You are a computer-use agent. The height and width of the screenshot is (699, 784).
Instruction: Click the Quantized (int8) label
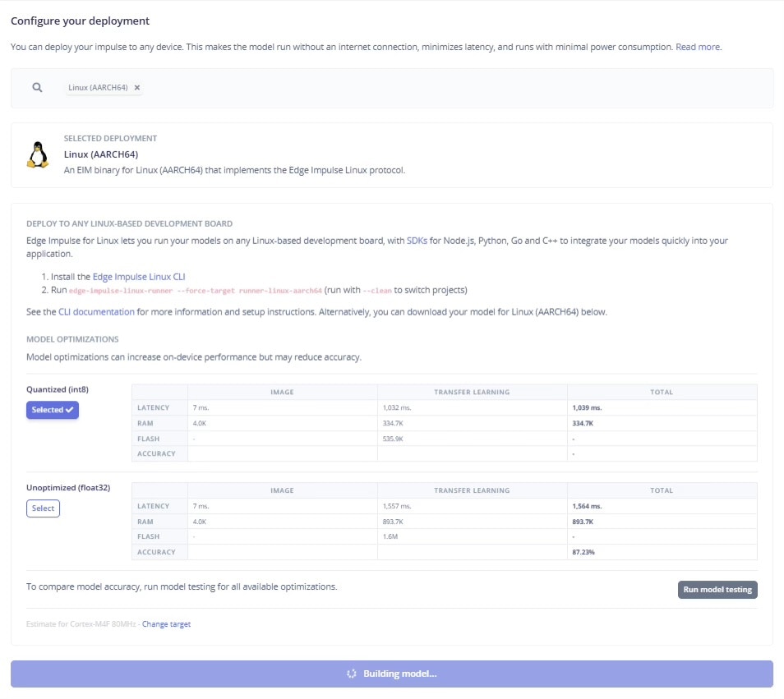click(x=58, y=389)
